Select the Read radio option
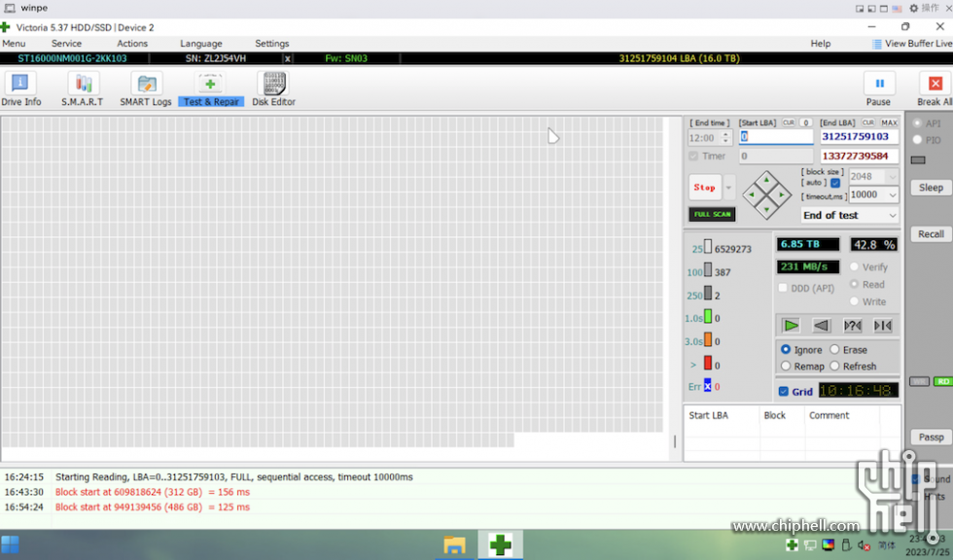 pos(854,284)
